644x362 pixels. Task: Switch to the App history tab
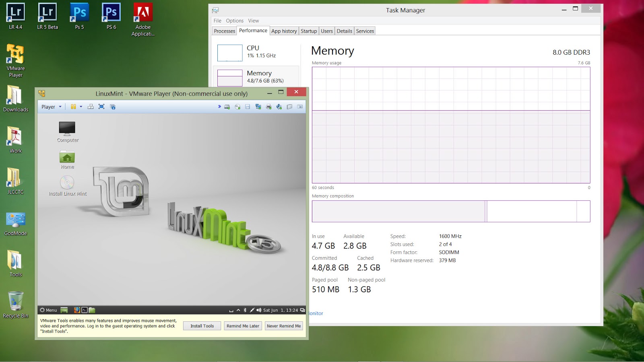(284, 31)
